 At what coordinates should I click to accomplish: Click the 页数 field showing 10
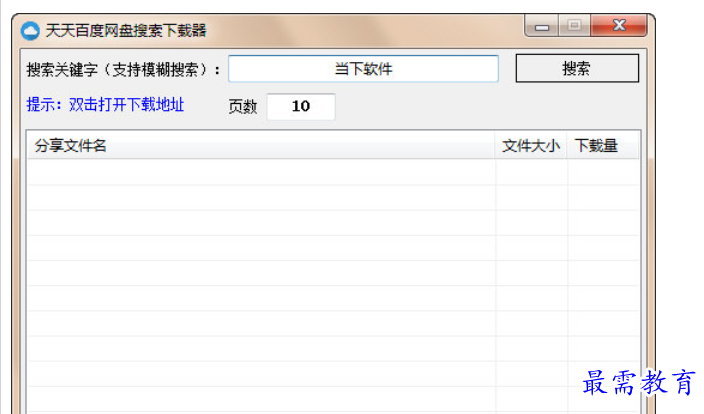pos(301,106)
